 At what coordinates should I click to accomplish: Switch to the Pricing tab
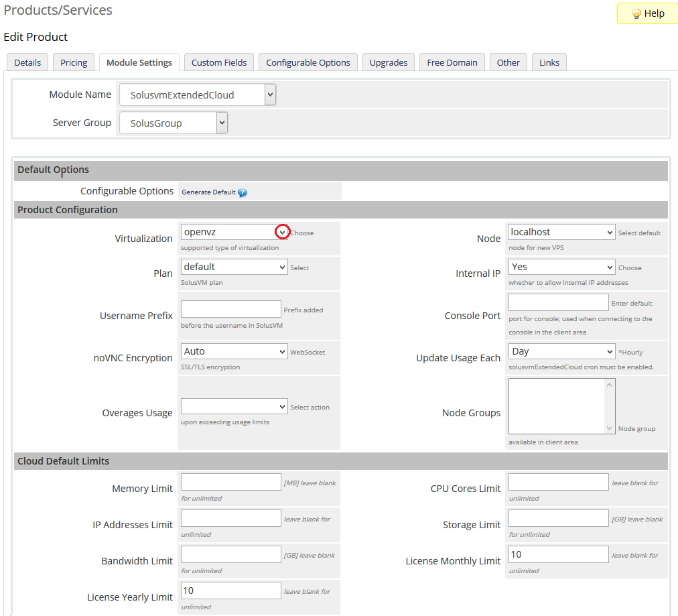[74, 62]
